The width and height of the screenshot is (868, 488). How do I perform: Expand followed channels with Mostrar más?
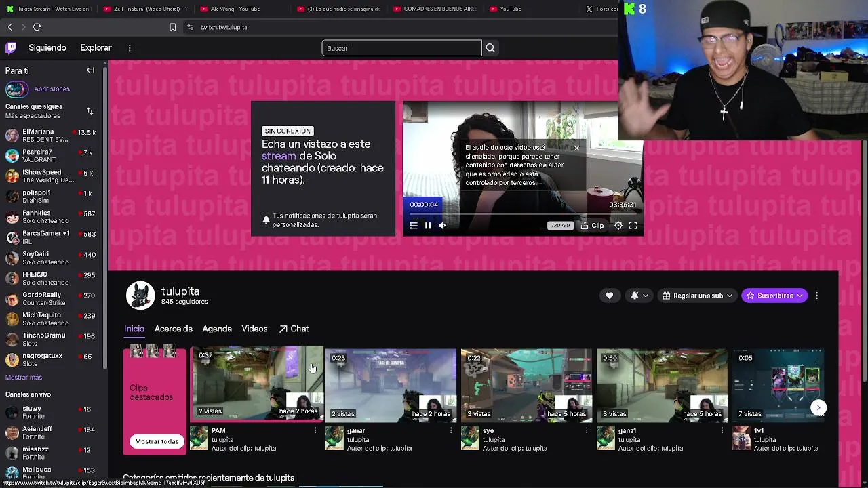click(x=24, y=378)
